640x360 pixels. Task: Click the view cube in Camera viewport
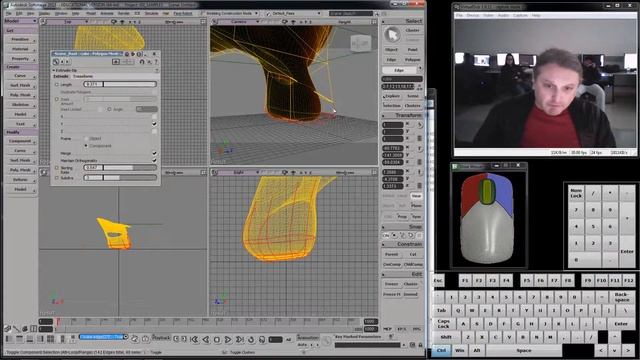click(360, 44)
